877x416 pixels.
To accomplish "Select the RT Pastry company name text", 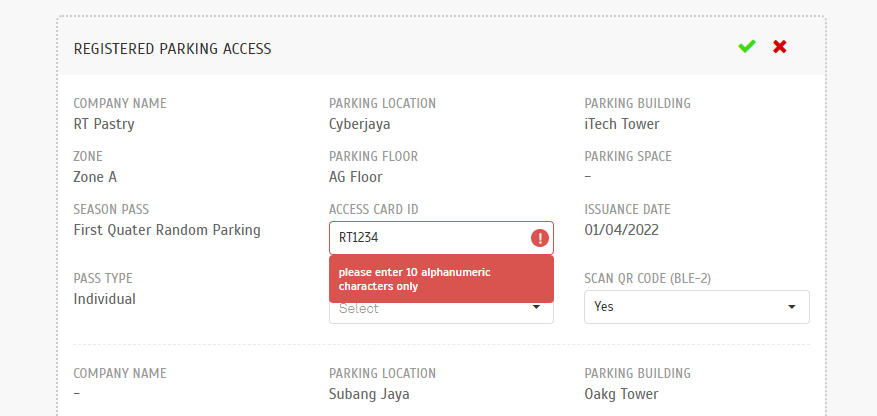I will pyautogui.click(x=104, y=124).
